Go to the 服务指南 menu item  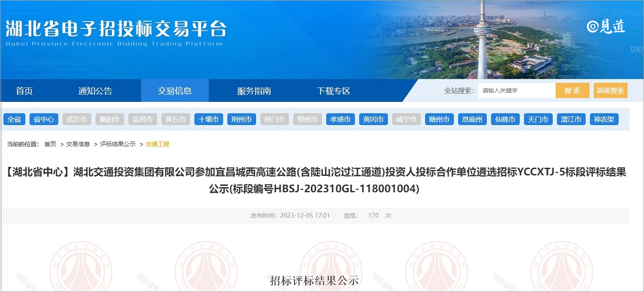pos(254,91)
